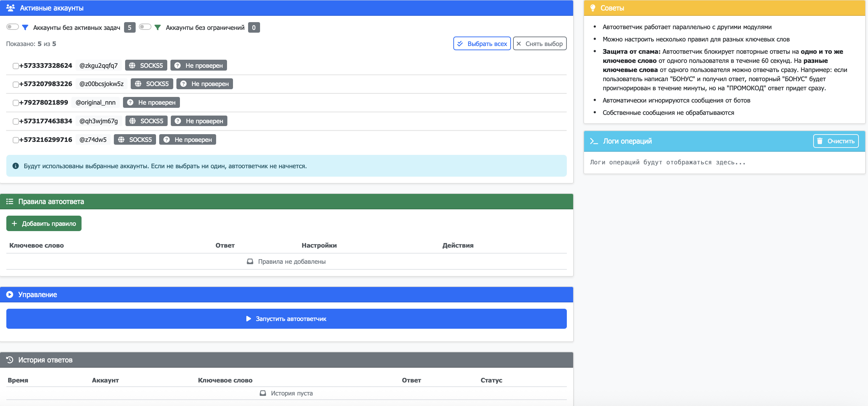Click the blue funnel filter icon

point(25,27)
